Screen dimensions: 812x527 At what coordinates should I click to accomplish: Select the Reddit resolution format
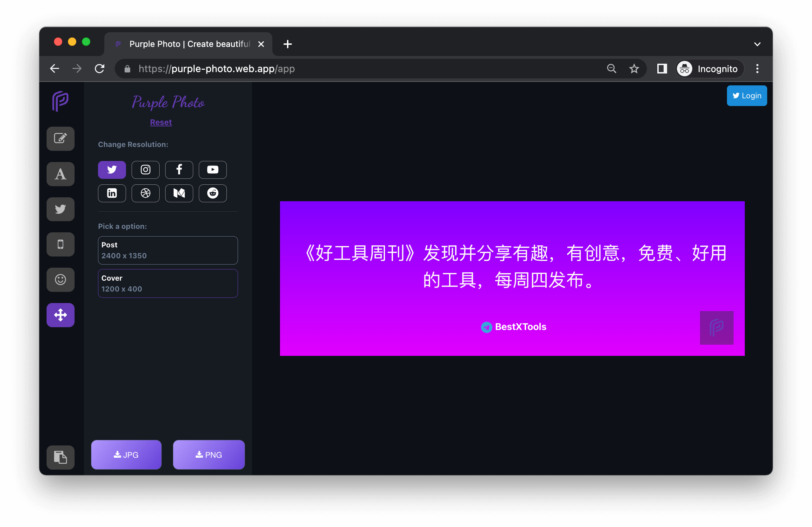pos(212,192)
